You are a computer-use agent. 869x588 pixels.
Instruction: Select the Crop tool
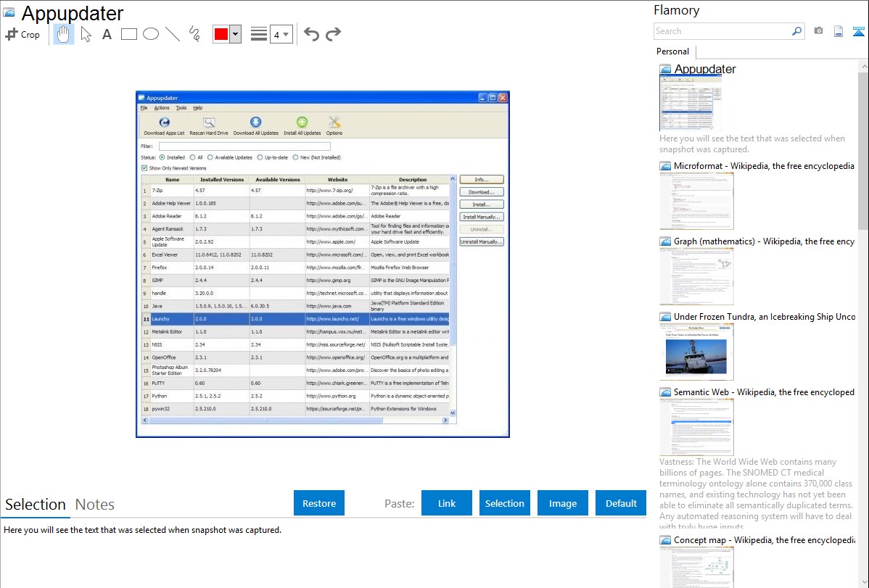point(22,34)
